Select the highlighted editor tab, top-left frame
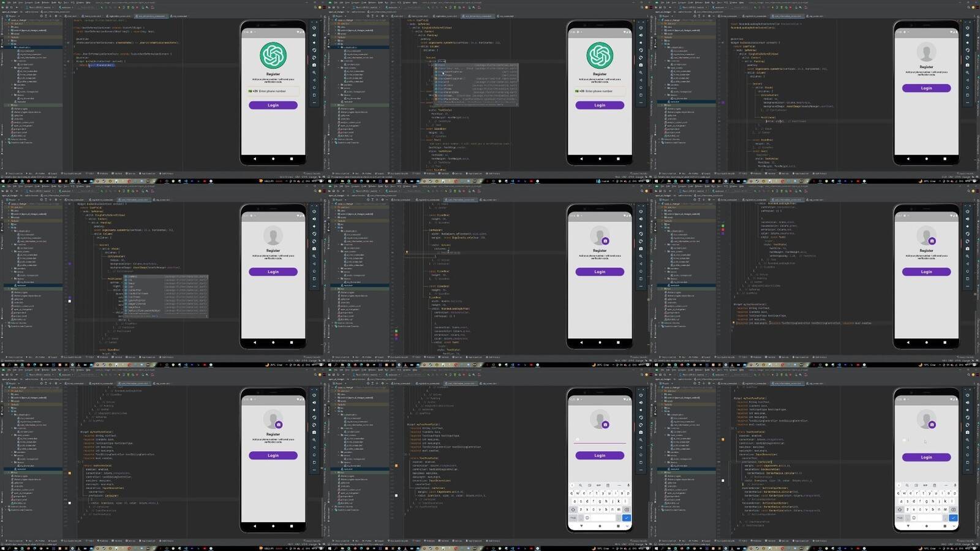The height and width of the screenshot is (551, 980). coord(151,16)
